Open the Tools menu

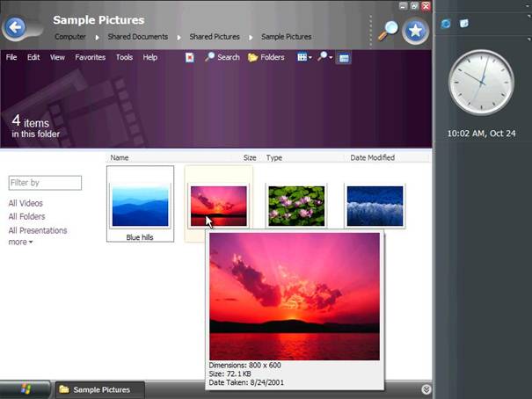pos(124,57)
